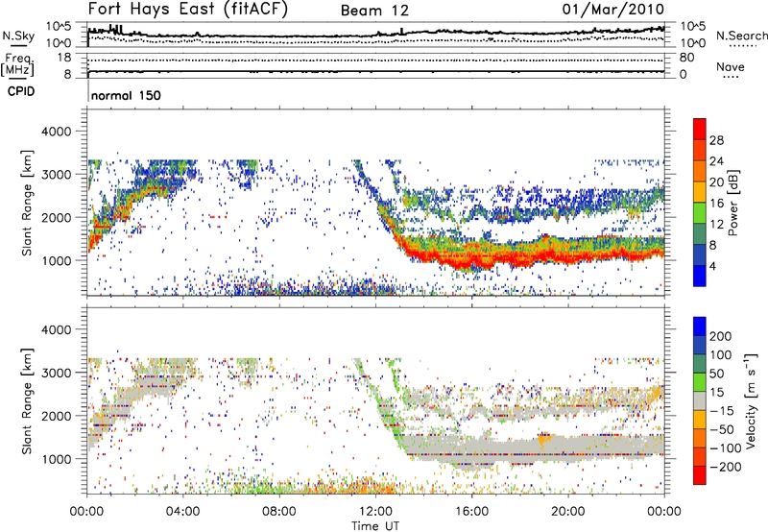Click the red segment below −200 on Velocity colorbar

tap(700, 475)
